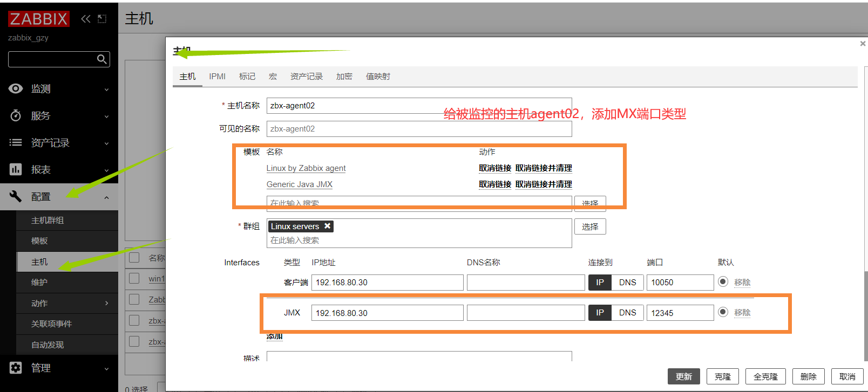Select default radio for 客户端 interface
This screenshot has width=868, height=392.
723,281
